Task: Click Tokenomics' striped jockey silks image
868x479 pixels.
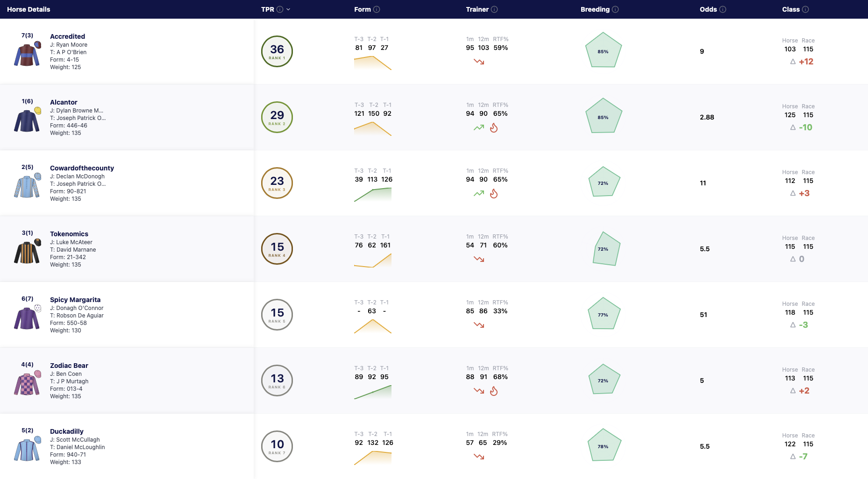Action: (x=27, y=252)
